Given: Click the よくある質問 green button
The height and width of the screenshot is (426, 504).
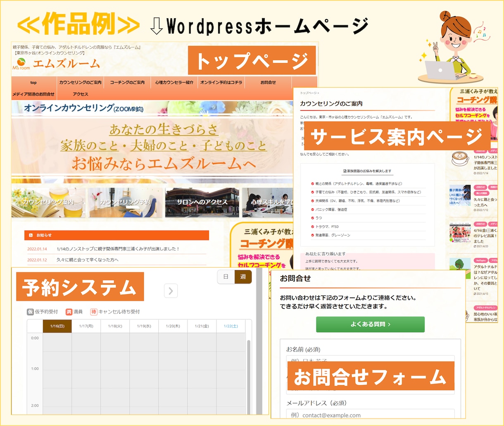Looking at the screenshot, I should [370, 324].
